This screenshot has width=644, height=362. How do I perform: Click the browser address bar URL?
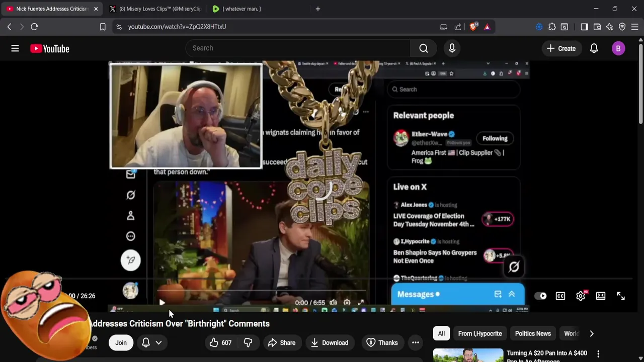177,27
